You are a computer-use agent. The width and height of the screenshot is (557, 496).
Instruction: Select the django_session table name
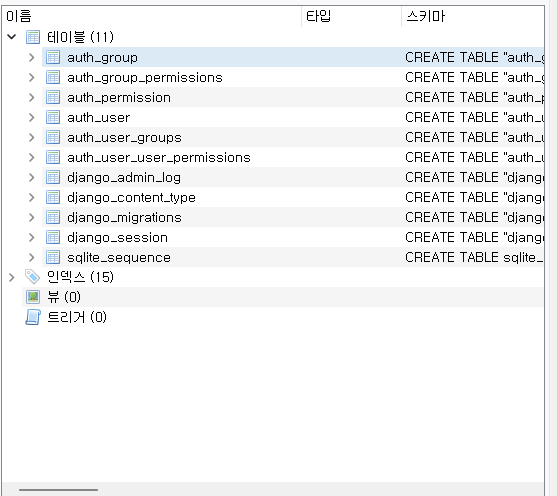coord(117,238)
